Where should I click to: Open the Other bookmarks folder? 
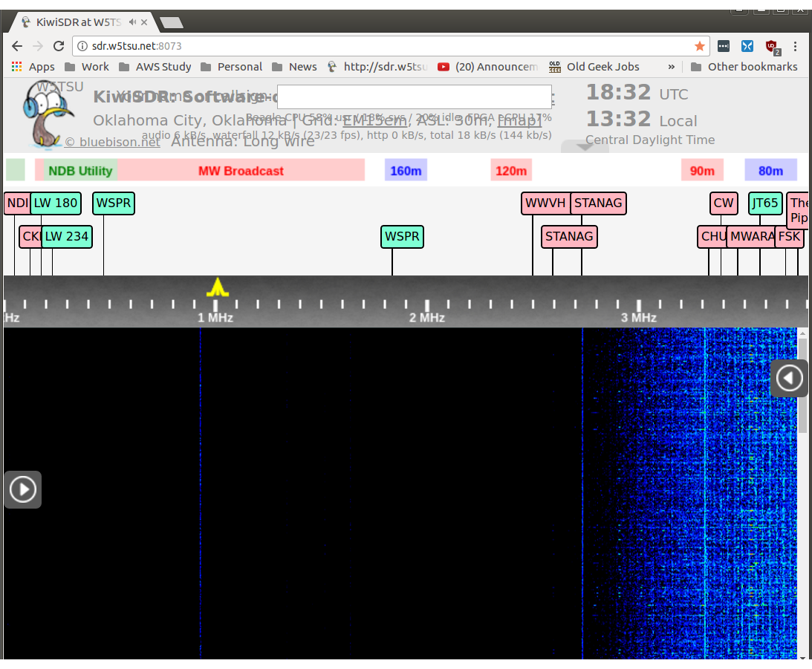[x=744, y=67]
